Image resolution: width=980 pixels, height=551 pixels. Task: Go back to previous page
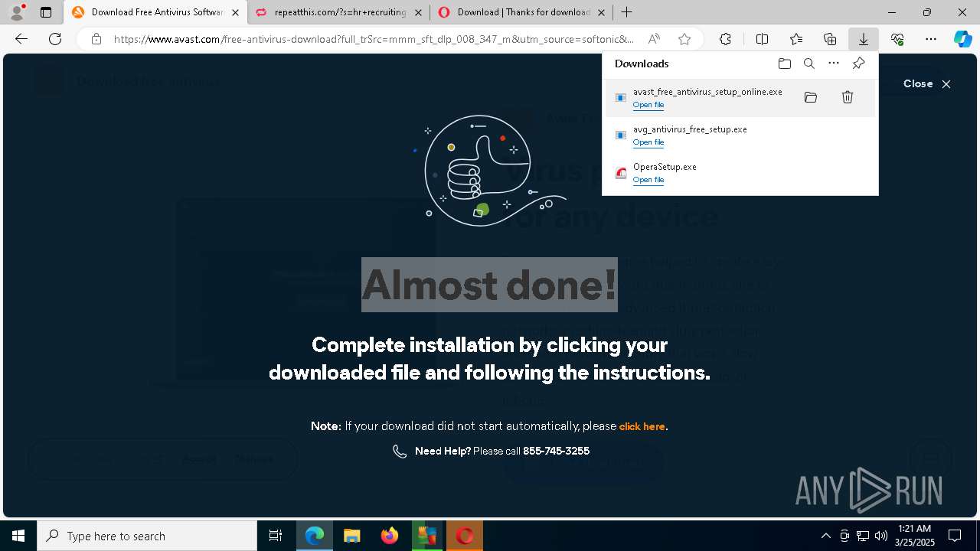[x=21, y=39]
